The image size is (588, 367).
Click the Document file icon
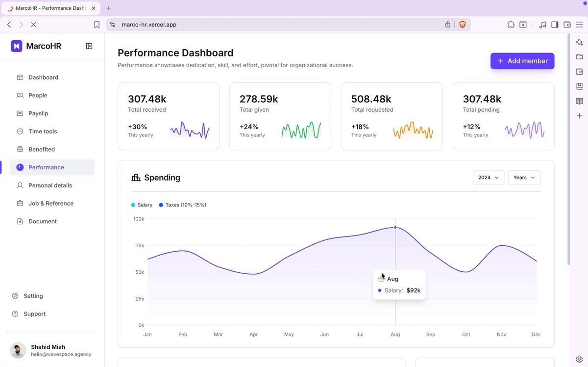tap(20, 221)
